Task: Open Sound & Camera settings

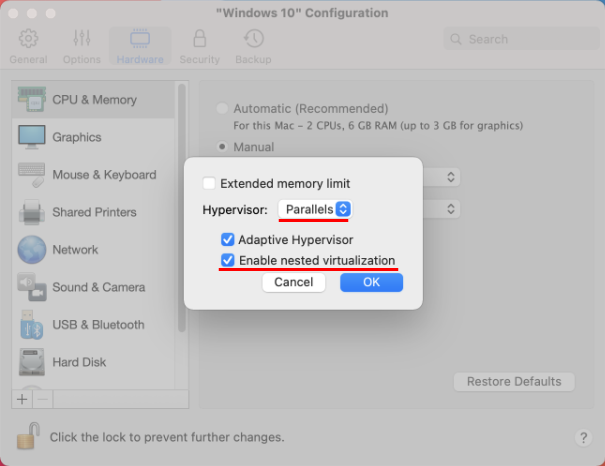Action: [x=98, y=287]
